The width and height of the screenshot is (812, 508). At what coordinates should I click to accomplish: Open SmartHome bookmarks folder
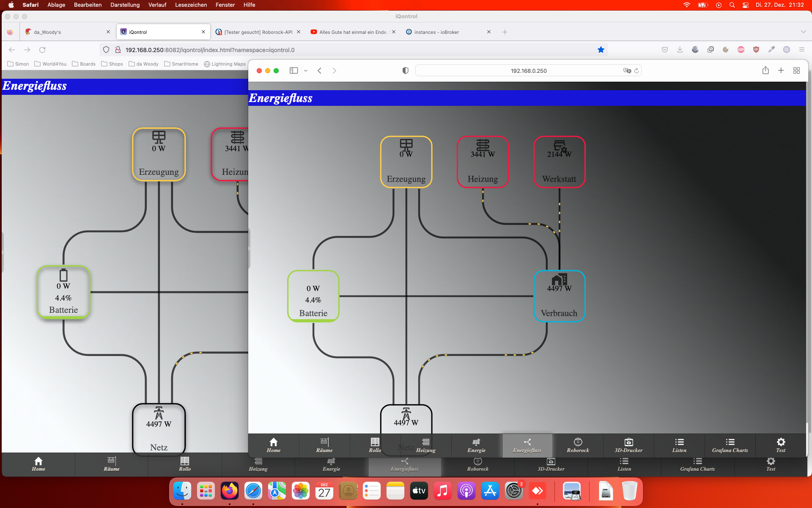[x=181, y=64]
